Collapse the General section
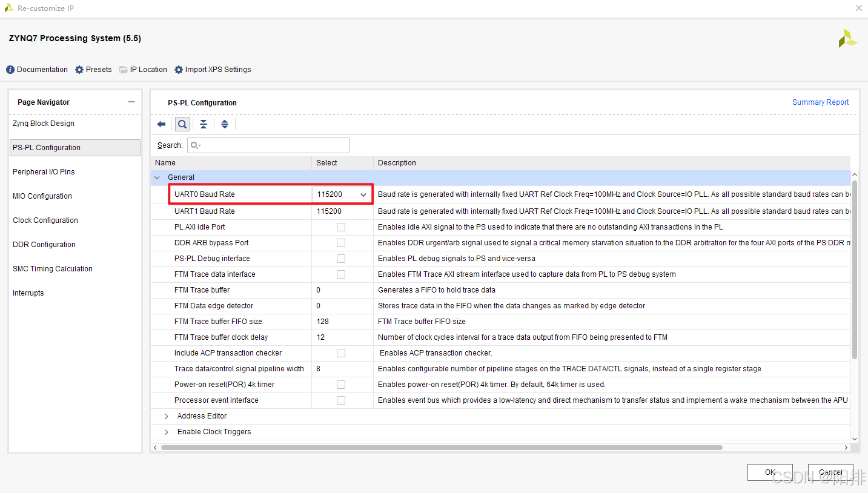The height and width of the screenshot is (493, 868). pyautogui.click(x=157, y=177)
